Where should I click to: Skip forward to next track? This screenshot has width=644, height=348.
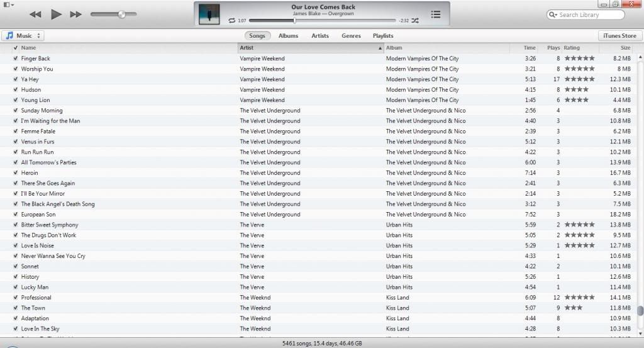coord(75,14)
